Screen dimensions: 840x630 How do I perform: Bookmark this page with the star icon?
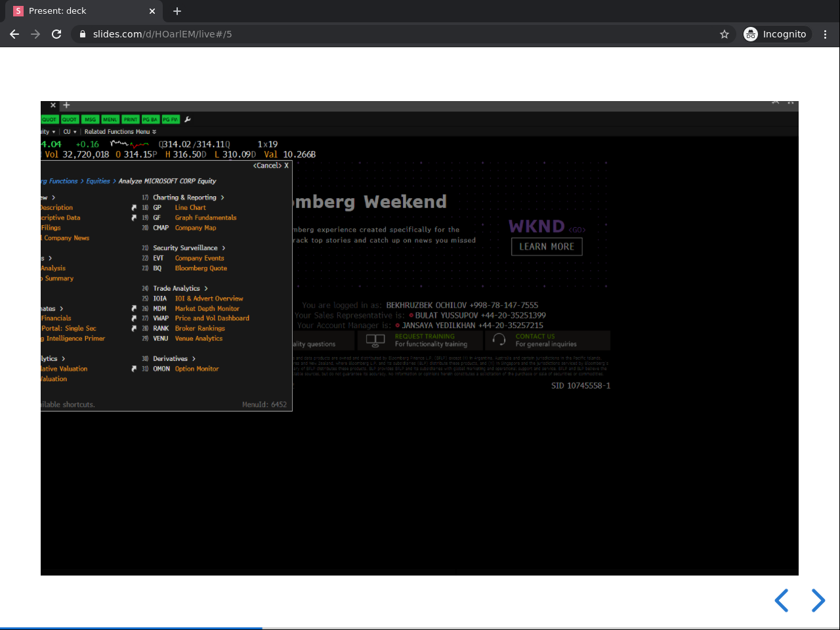click(724, 34)
